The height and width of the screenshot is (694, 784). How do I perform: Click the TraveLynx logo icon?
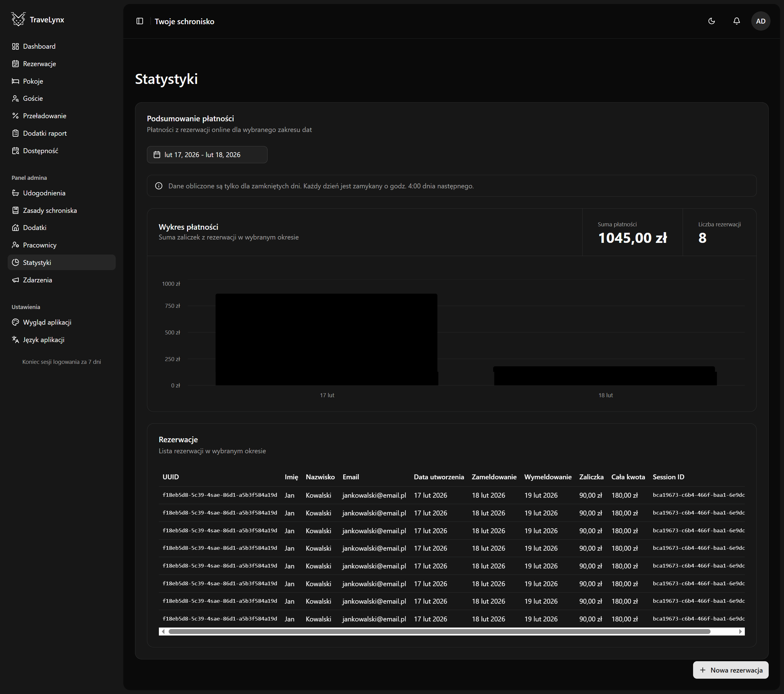tap(18, 19)
